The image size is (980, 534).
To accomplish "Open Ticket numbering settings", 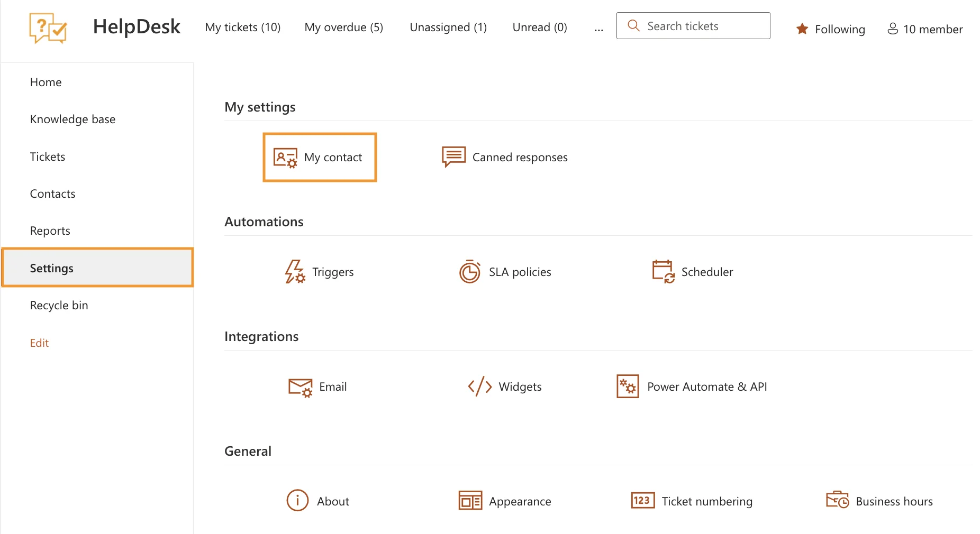I will coord(692,501).
